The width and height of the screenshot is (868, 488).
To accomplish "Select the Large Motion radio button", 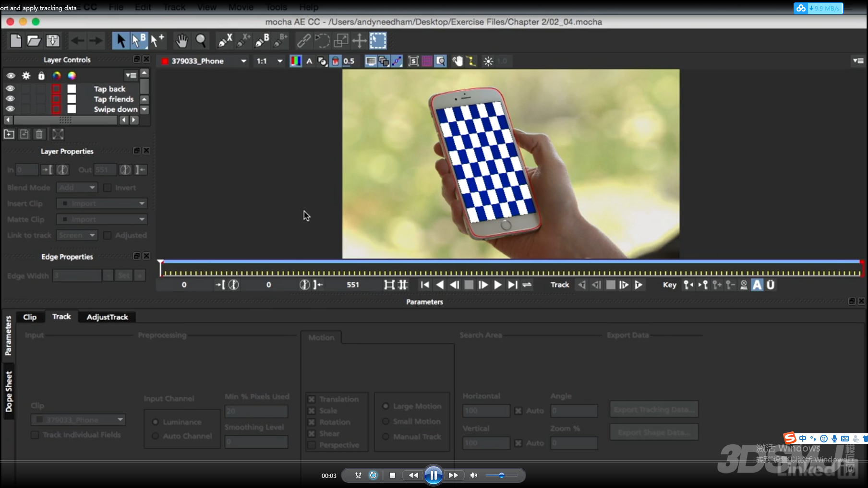I will [x=386, y=406].
